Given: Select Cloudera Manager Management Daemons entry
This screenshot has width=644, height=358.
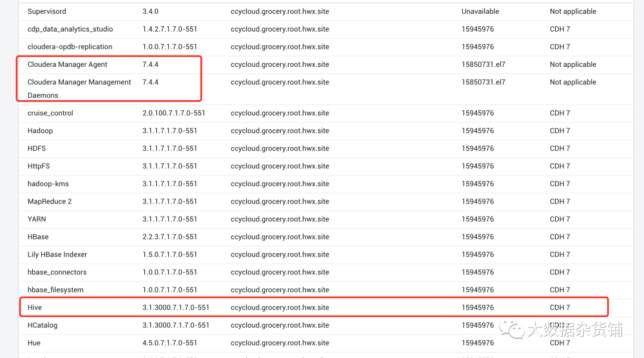Looking at the screenshot, I should [79, 89].
